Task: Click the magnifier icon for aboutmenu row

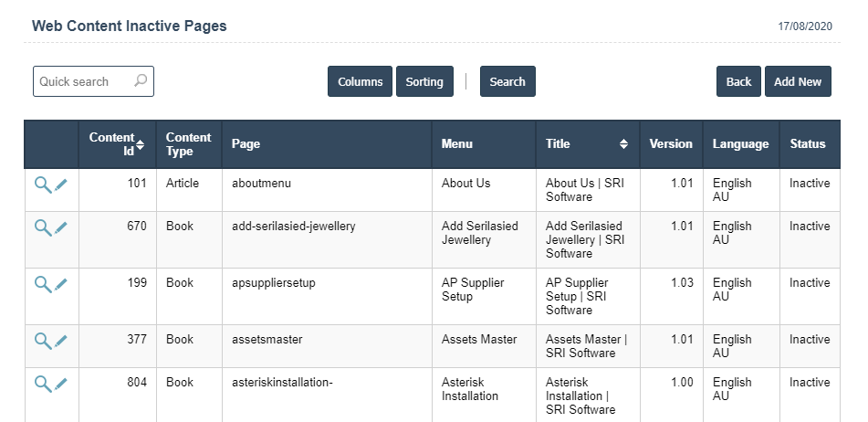Action: (42, 185)
